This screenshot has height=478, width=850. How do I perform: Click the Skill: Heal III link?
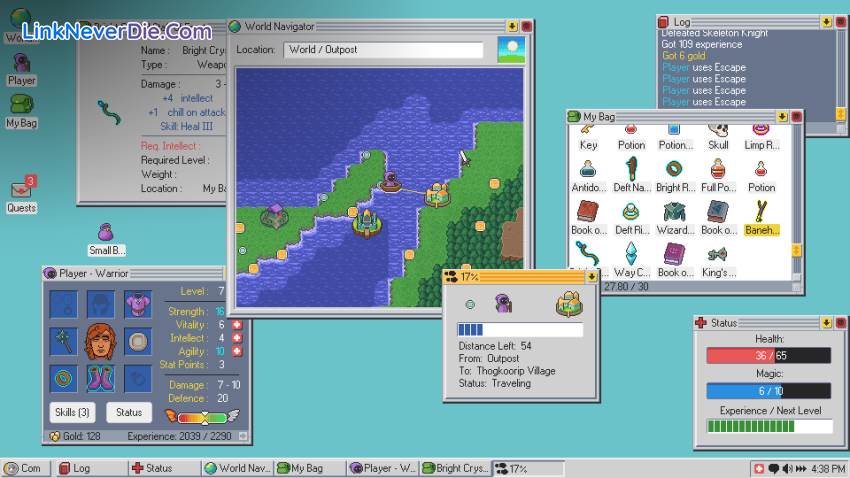pyautogui.click(x=186, y=126)
